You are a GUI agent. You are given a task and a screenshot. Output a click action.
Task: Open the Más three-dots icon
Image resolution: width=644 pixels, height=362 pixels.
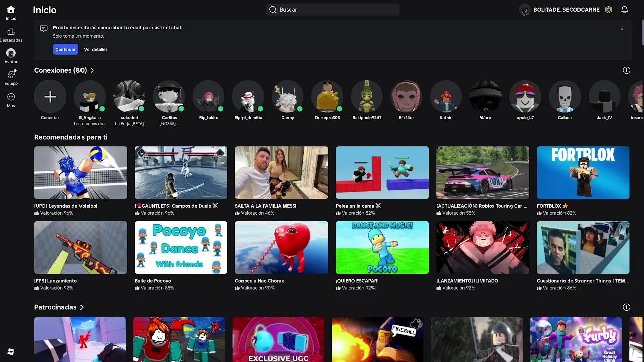pos(11,97)
